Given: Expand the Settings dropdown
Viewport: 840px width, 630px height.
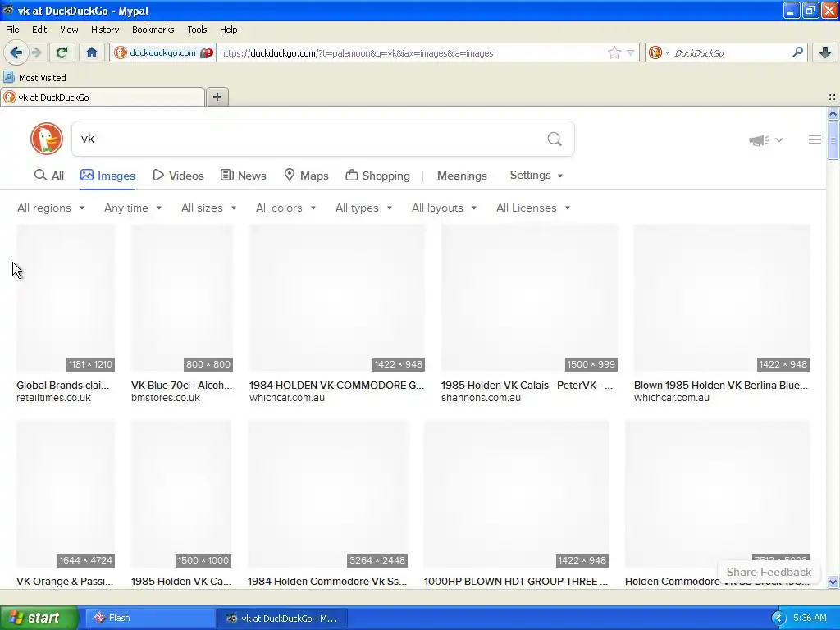Looking at the screenshot, I should (536, 176).
